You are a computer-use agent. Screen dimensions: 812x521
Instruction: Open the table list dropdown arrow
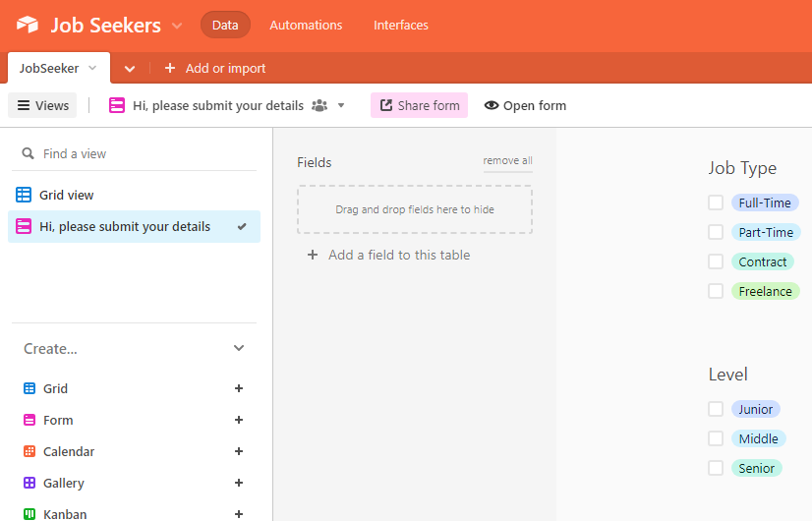click(x=130, y=68)
